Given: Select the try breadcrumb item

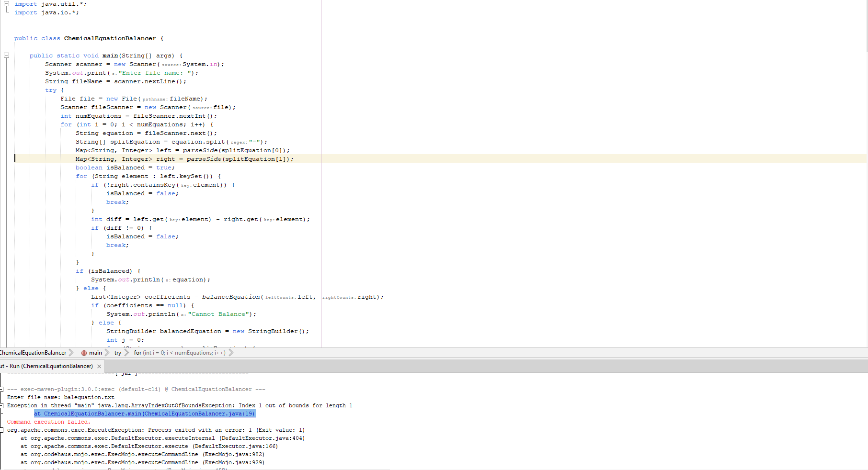Looking at the screenshot, I should [117, 353].
